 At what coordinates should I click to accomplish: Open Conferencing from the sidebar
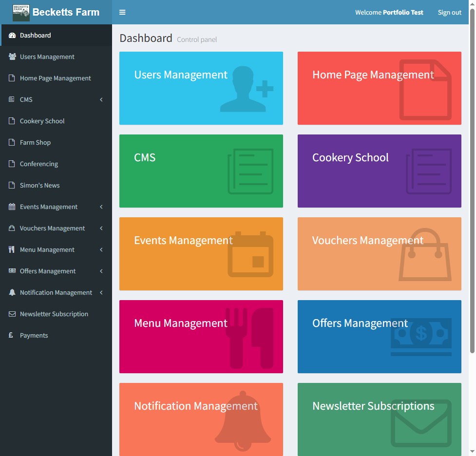57,164
